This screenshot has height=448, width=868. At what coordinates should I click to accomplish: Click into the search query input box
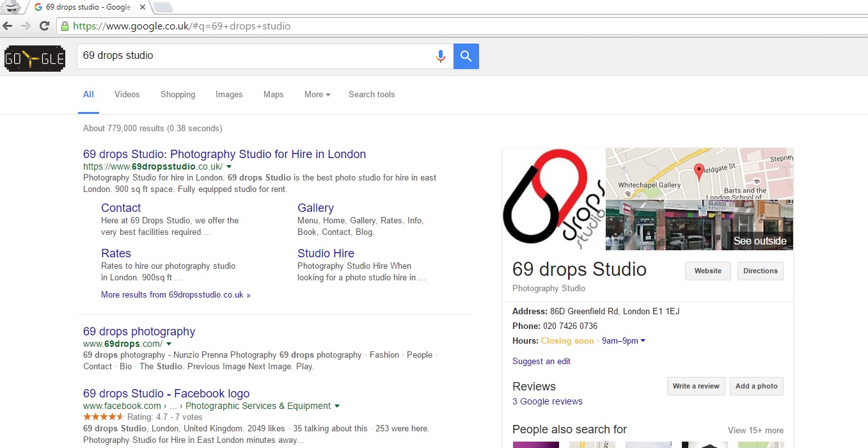pos(256,56)
